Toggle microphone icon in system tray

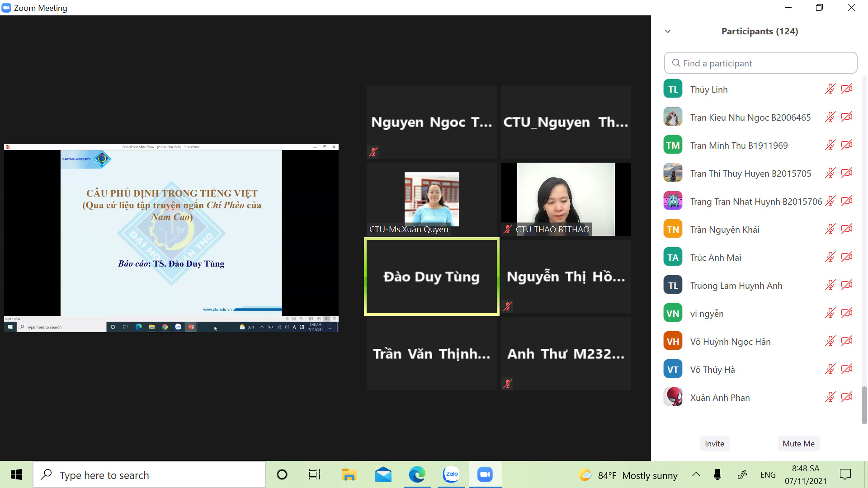tap(717, 474)
